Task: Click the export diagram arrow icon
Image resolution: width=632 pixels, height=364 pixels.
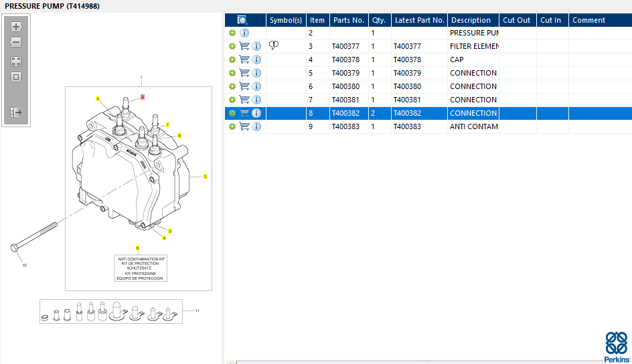Action: [x=16, y=112]
